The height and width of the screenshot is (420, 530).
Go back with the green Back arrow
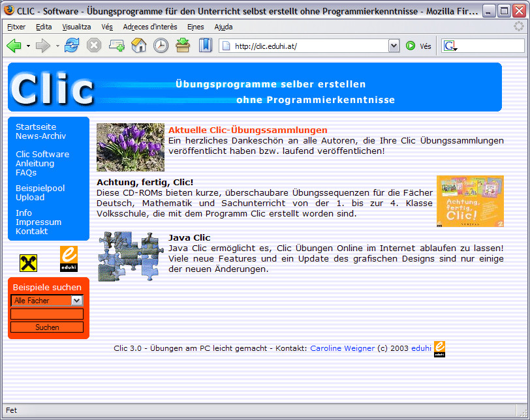(x=14, y=46)
